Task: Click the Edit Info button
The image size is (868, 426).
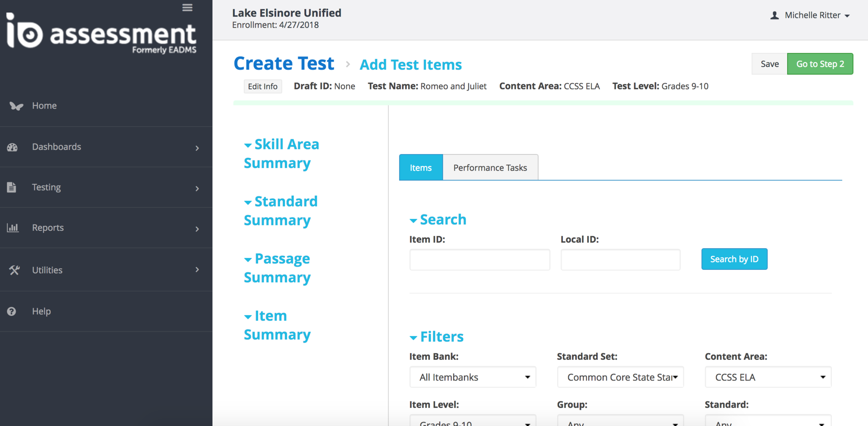Action: click(262, 87)
